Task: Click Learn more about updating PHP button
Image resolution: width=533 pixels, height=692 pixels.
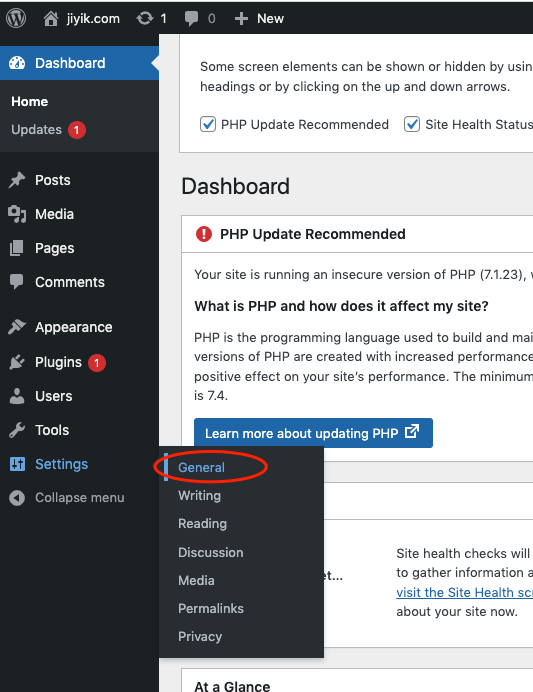Action: click(x=313, y=433)
